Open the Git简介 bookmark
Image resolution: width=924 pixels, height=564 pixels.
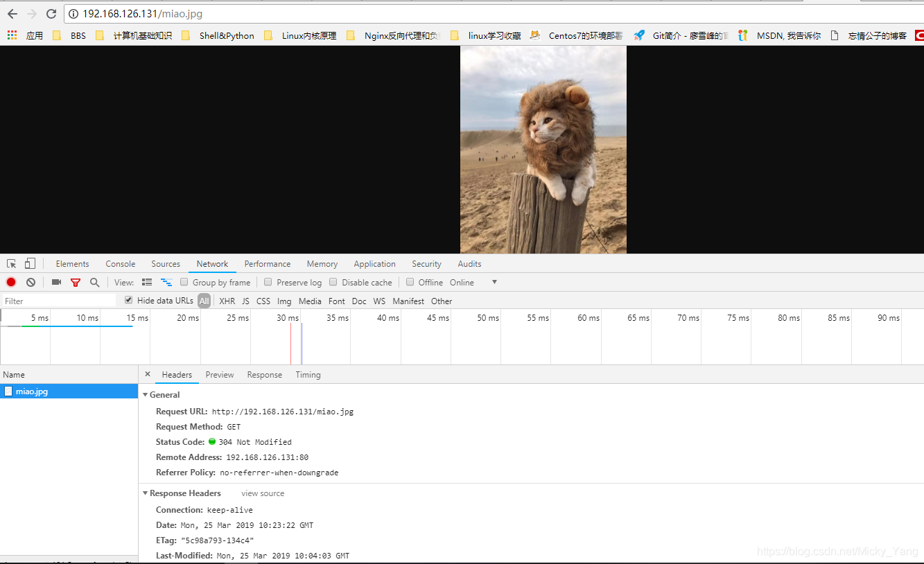(x=681, y=35)
